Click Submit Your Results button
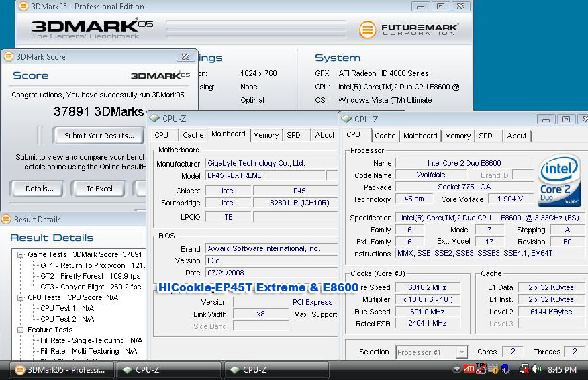 pos(99,136)
